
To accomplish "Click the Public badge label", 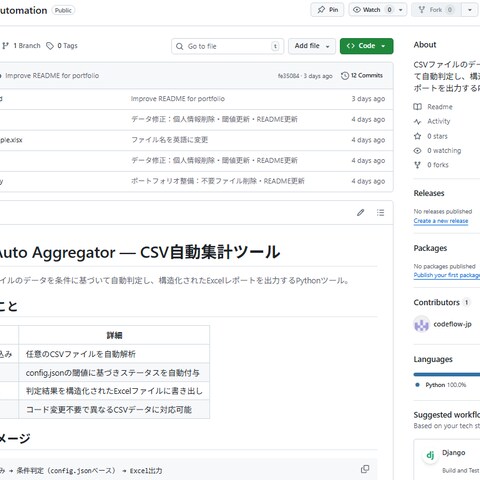I will coord(63,10).
